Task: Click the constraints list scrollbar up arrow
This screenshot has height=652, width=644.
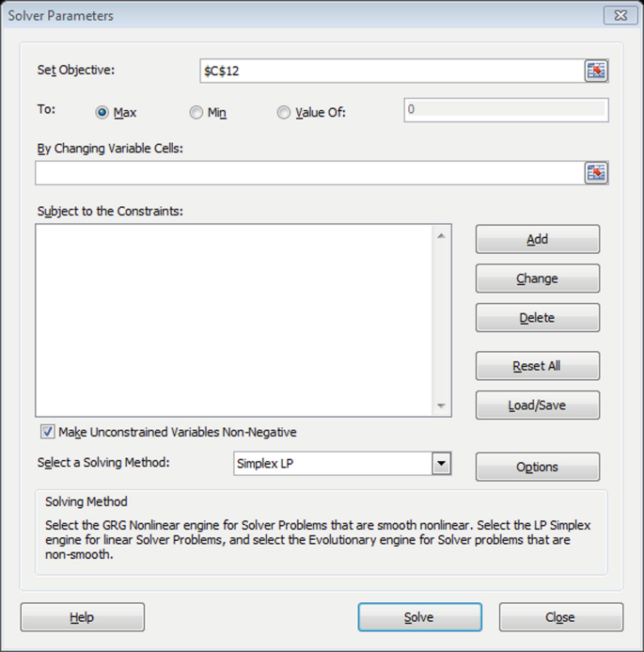Action: 441,236
